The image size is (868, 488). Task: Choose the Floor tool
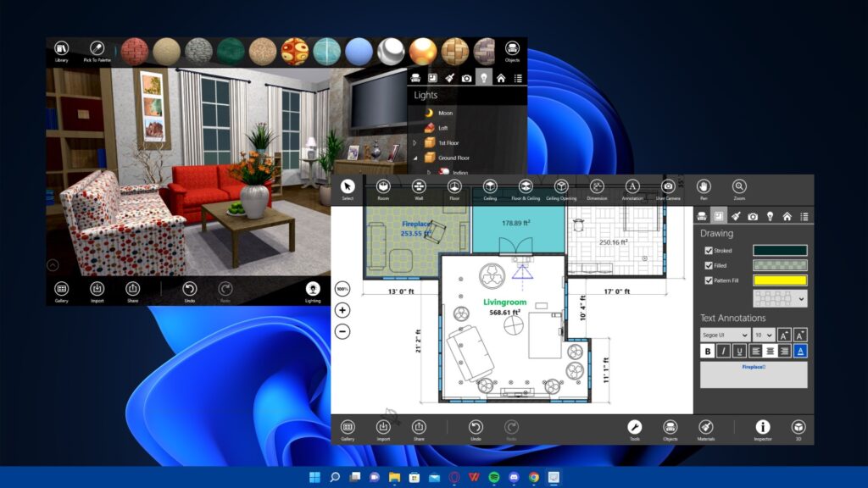pyautogui.click(x=454, y=189)
